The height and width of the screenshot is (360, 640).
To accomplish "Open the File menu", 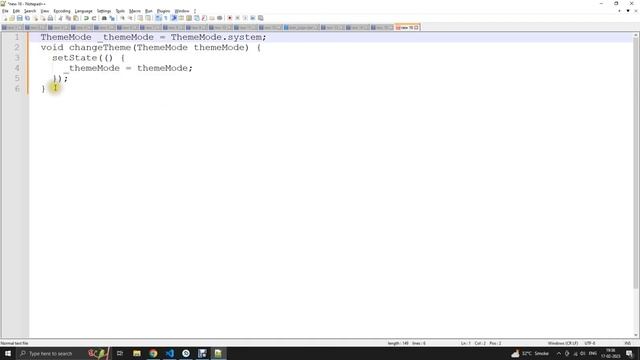I will (x=5, y=11).
